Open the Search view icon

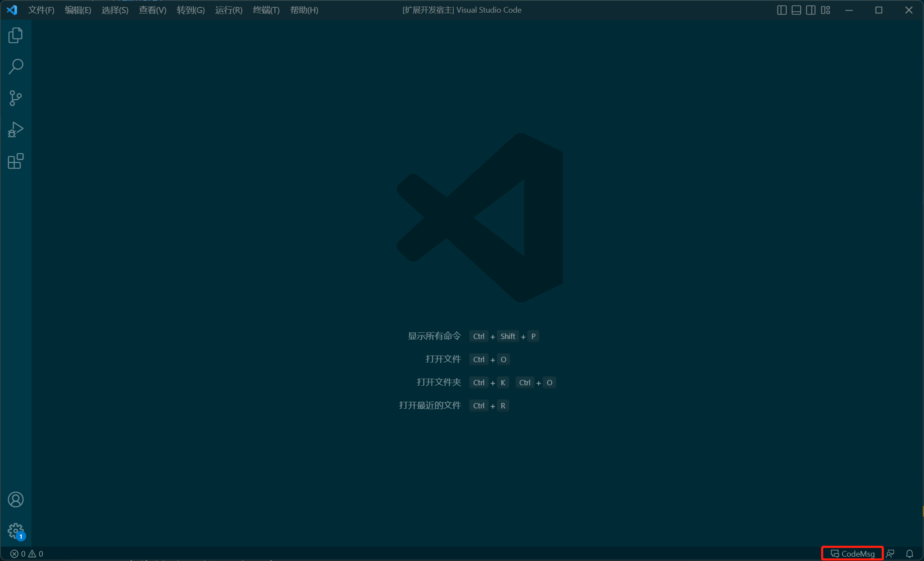(x=16, y=67)
